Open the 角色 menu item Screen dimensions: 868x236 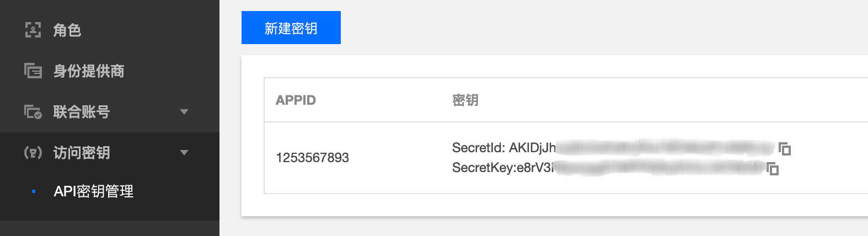point(110,30)
